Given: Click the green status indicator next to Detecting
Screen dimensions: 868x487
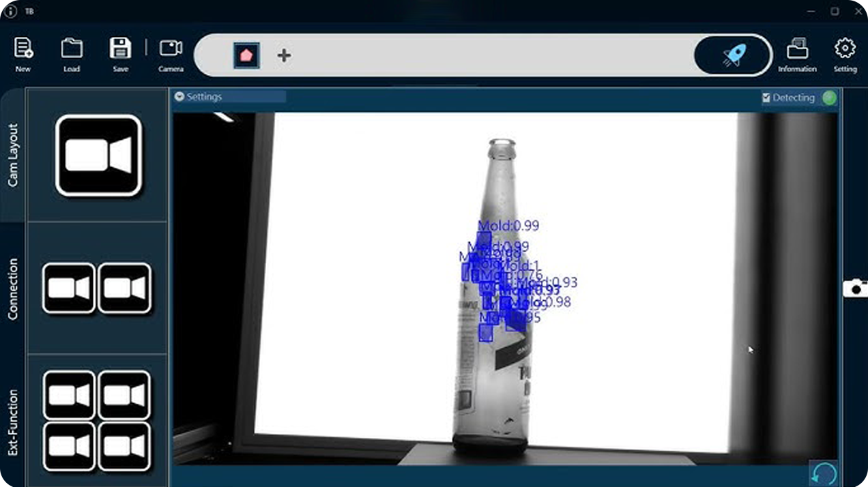Looking at the screenshot, I should [829, 98].
